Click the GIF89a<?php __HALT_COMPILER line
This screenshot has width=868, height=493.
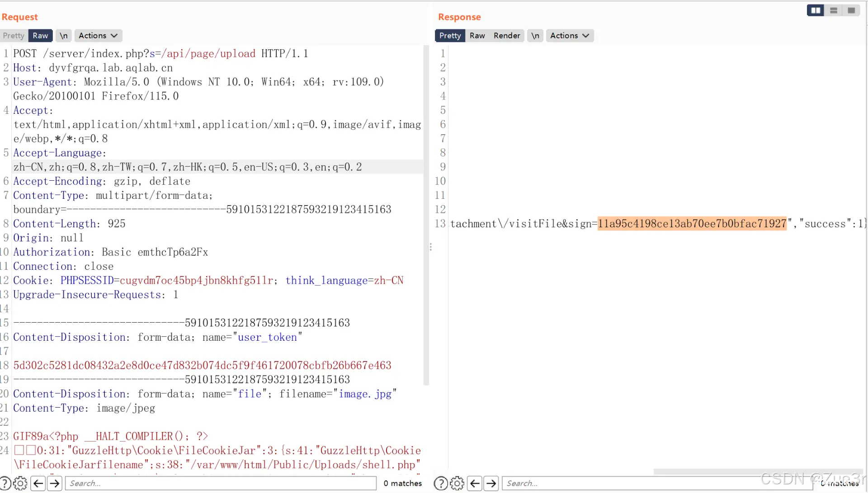pyautogui.click(x=111, y=437)
